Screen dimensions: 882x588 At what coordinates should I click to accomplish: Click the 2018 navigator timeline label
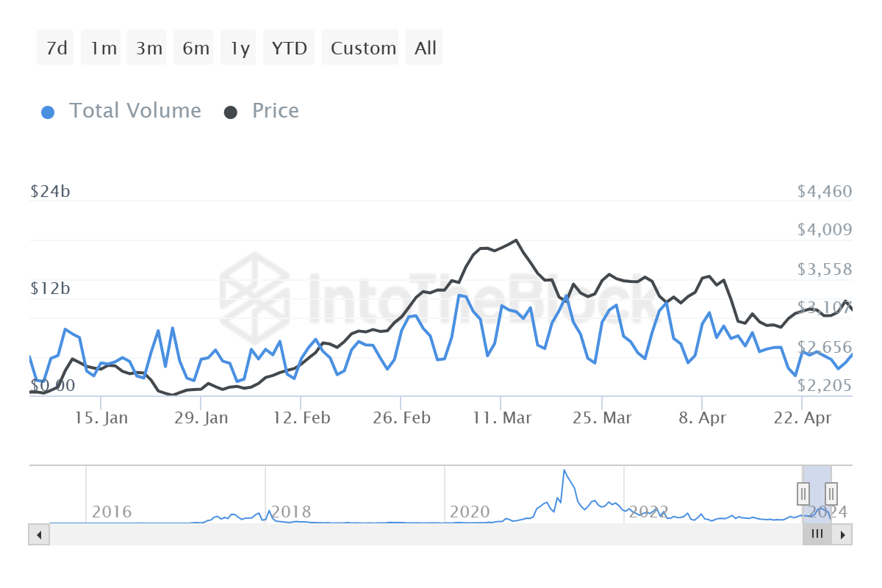[x=291, y=512]
